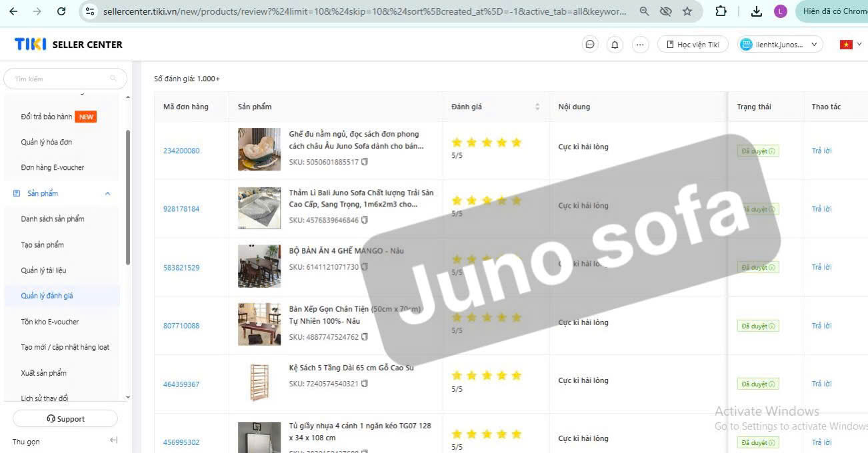This screenshot has height=453, width=868.
Task: Open browser downloads icon
Action: point(756,11)
